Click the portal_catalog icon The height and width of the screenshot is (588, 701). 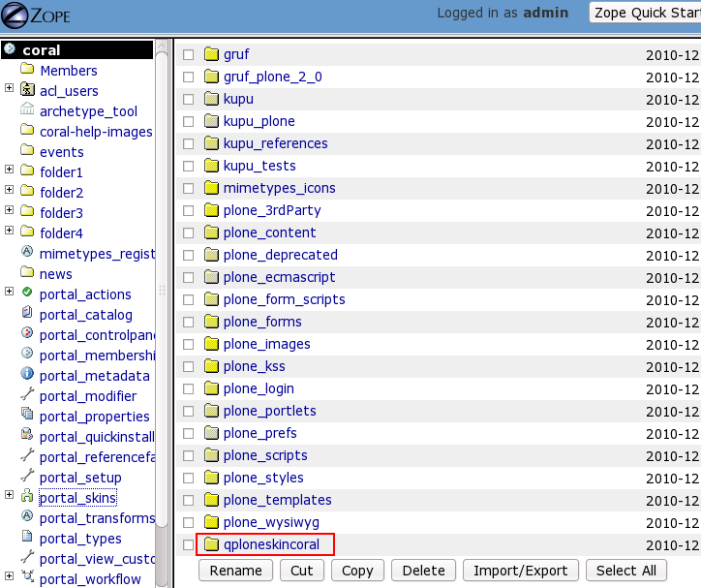[x=27, y=312]
